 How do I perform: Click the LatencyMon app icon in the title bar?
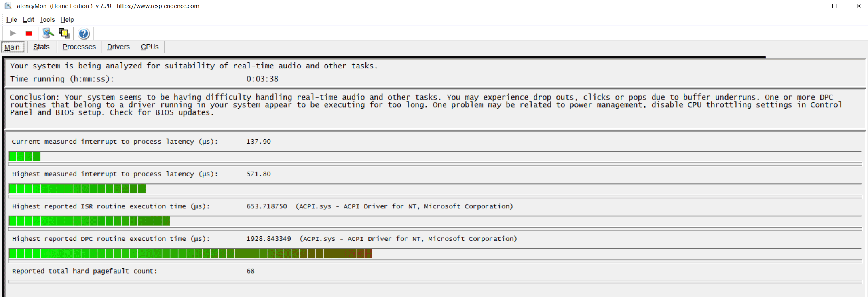(8, 6)
